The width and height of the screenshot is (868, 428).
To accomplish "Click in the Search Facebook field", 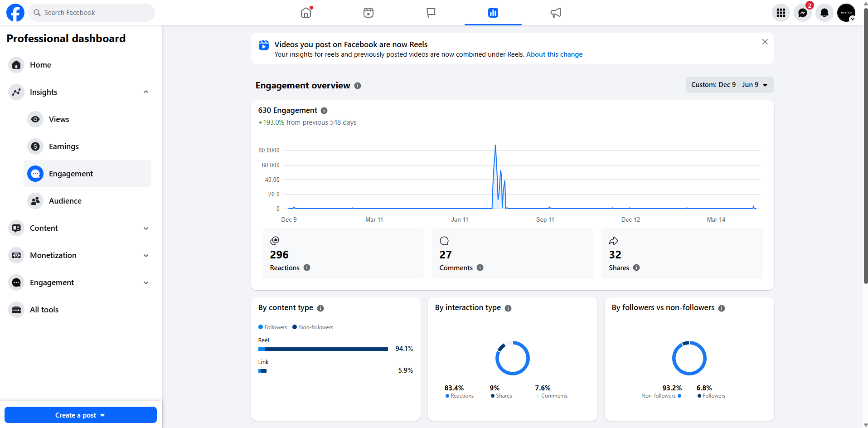I will coord(92,13).
